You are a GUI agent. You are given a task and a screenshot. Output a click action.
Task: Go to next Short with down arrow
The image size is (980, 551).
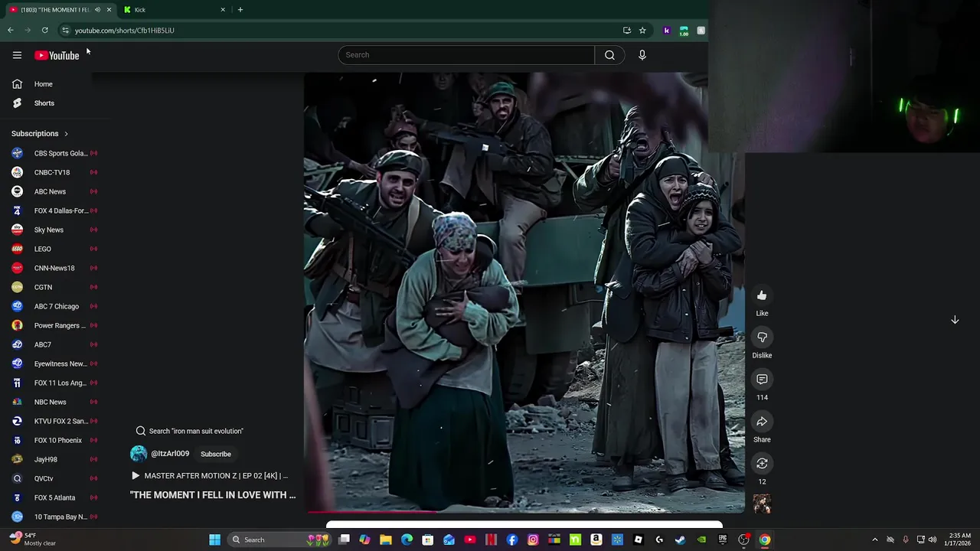(x=955, y=320)
